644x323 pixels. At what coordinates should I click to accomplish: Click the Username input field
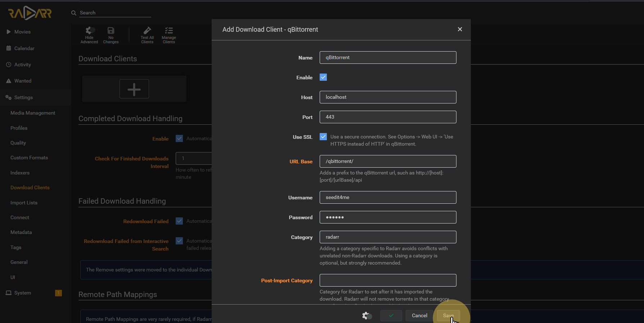point(388,197)
